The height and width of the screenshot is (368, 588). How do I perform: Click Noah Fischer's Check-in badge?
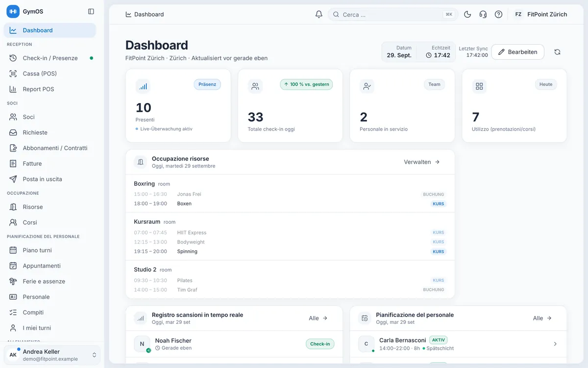tap(320, 344)
